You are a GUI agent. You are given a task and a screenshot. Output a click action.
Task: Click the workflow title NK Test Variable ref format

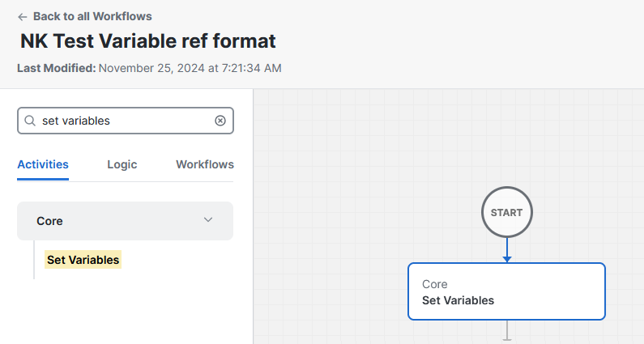tap(148, 41)
